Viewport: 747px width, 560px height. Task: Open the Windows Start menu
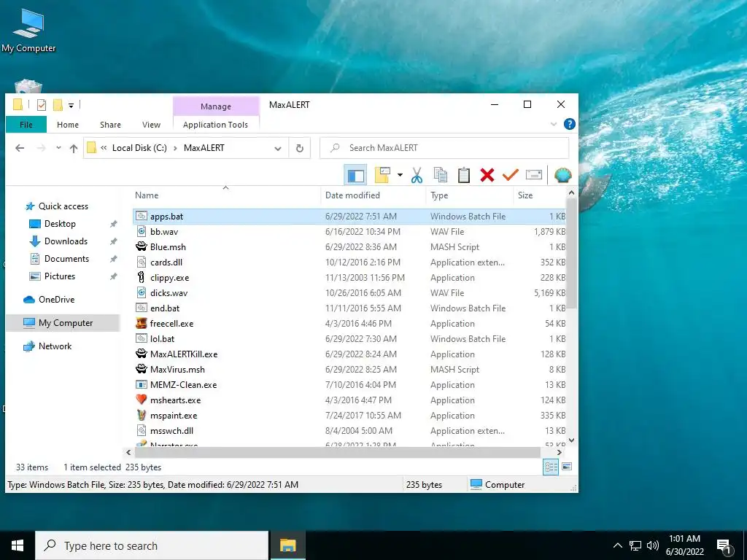pyautogui.click(x=18, y=545)
